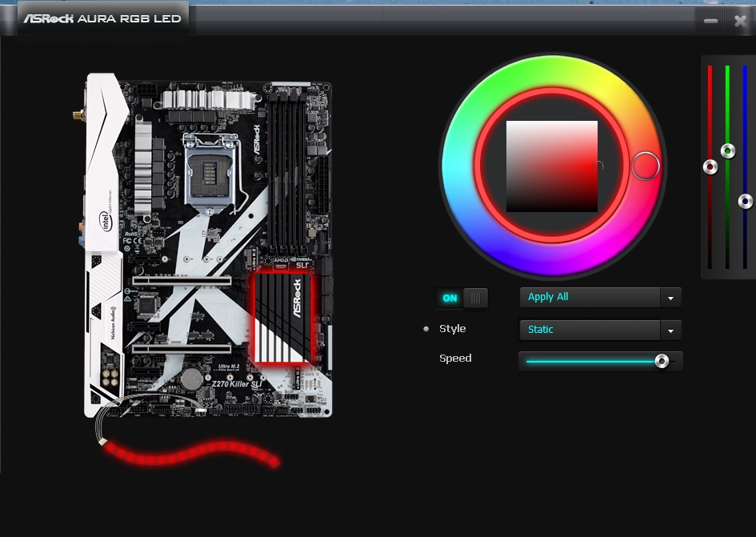Click the saturation square picker marker
Screen dimensions: 756x537
point(598,166)
